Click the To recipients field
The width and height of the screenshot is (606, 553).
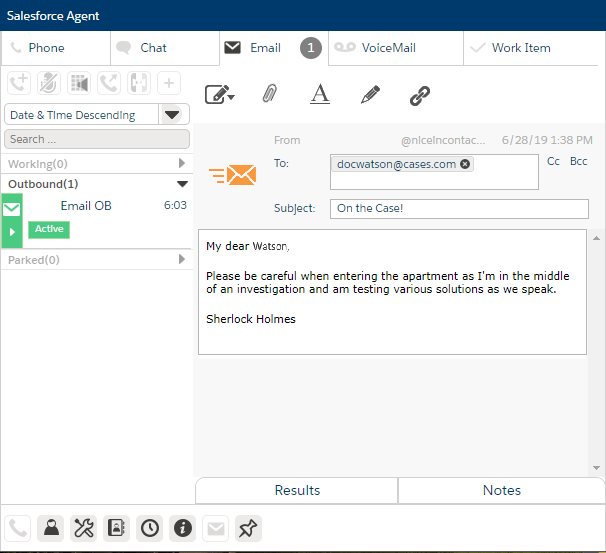434,172
